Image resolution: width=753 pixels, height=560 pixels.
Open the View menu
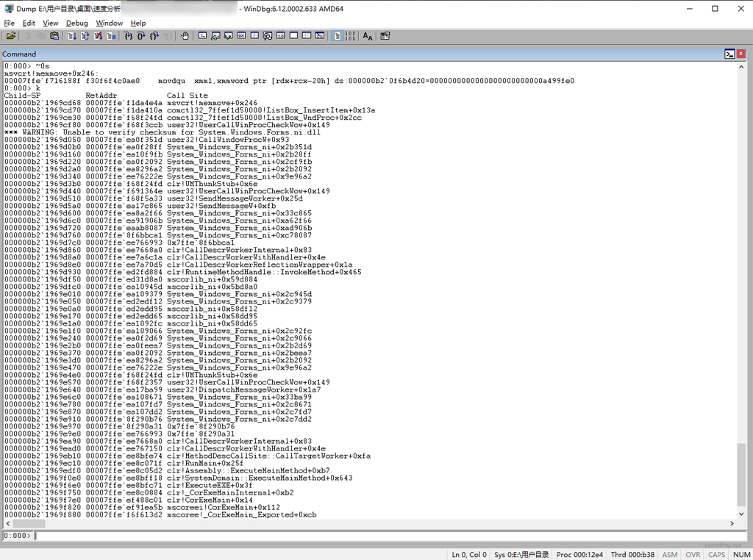(x=50, y=23)
